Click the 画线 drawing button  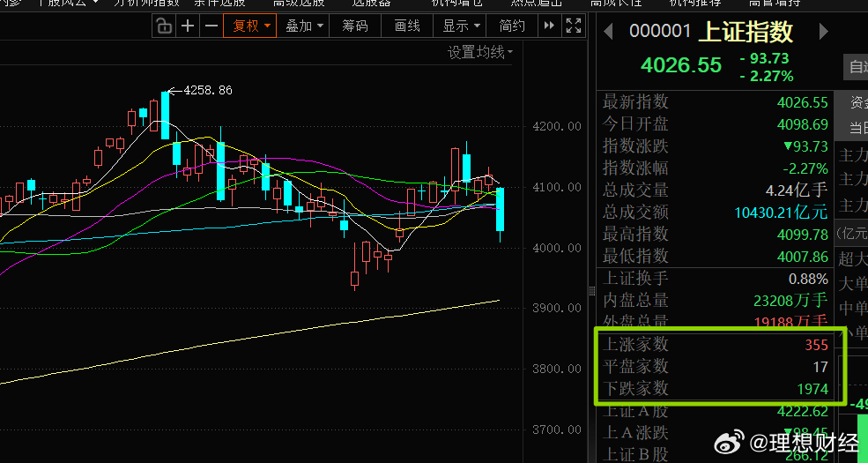point(407,26)
